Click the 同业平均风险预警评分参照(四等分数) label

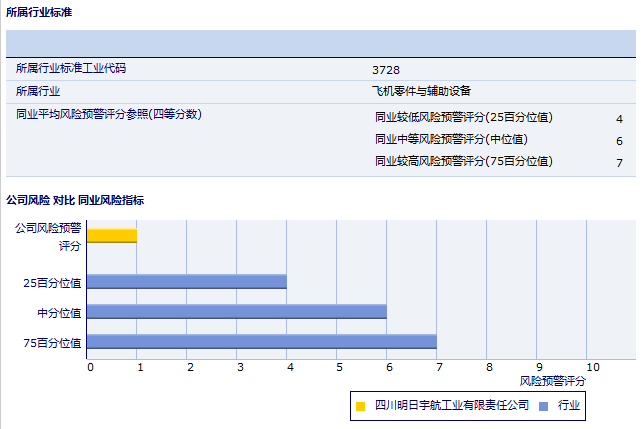pyautogui.click(x=109, y=114)
